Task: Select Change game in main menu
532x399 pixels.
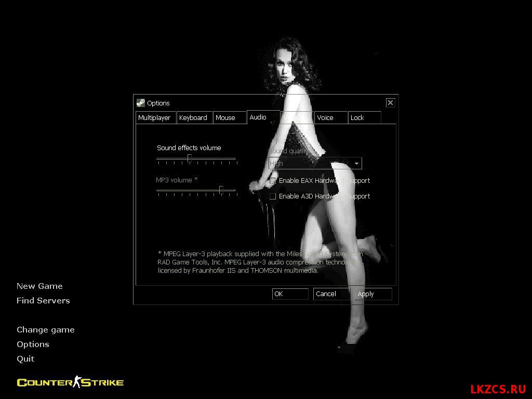Action: click(x=46, y=330)
